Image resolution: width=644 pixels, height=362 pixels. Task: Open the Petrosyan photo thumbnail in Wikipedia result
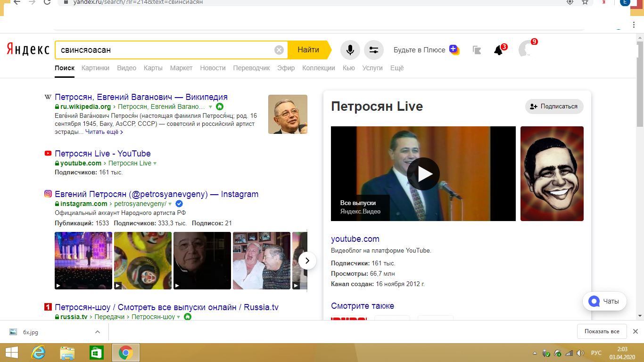288,114
